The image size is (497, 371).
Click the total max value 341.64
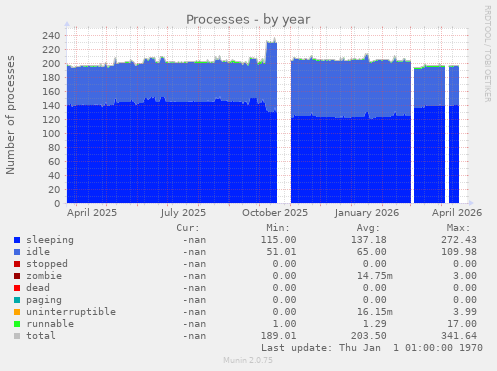[459, 336]
